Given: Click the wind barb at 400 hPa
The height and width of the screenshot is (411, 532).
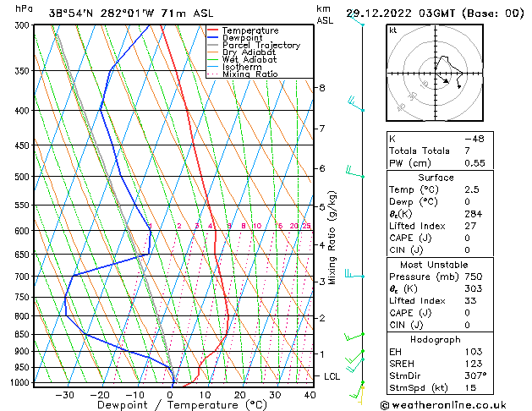Looking at the screenshot, I should 355,104.
